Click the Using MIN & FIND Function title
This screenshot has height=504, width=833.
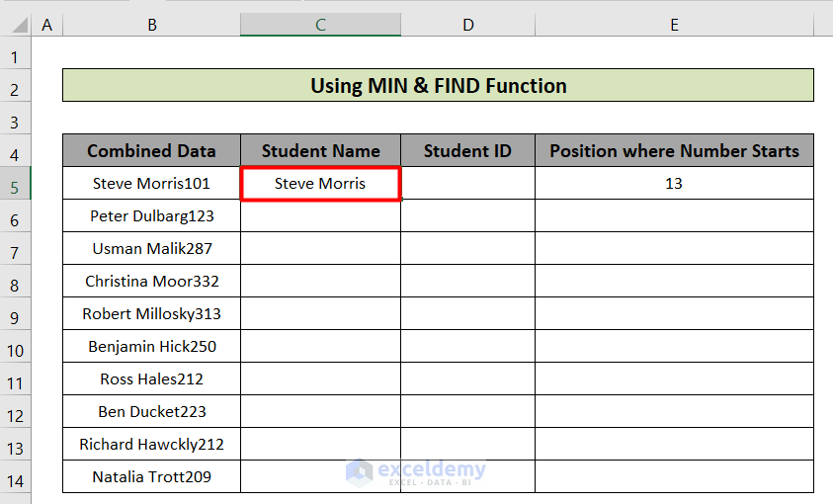[x=439, y=85]
